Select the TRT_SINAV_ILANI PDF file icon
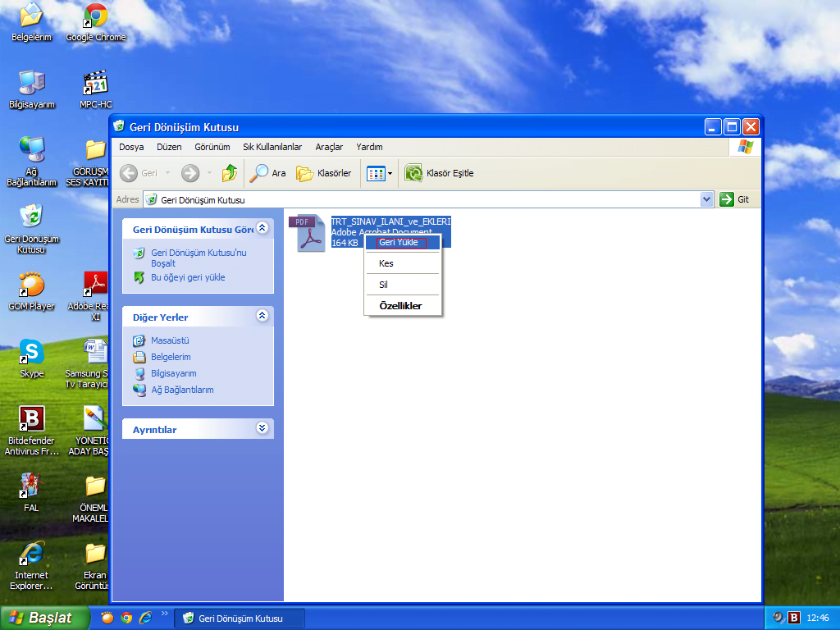This screenshot has height=630, width=840. (x=310, y=234)
